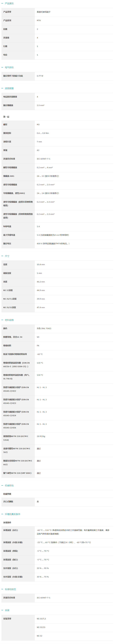Select the 产品类型 row label
Image resolution: width=114 pixels, height=644 pixels.
pos(7,12)
